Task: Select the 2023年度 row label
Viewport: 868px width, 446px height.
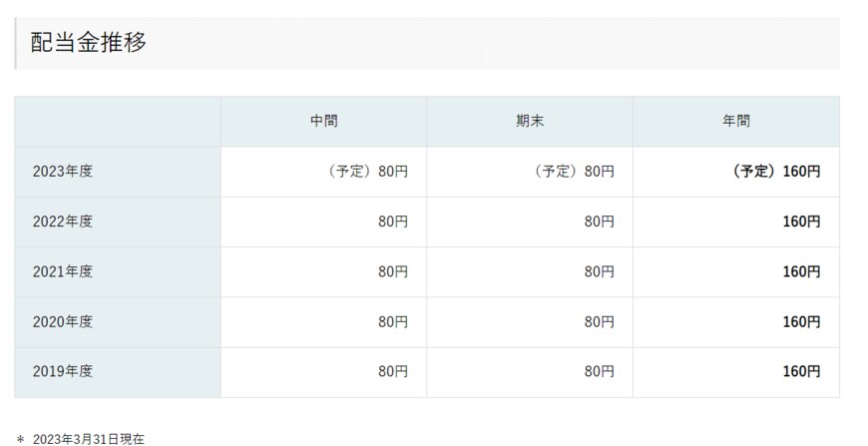Action: click(62, 172)
